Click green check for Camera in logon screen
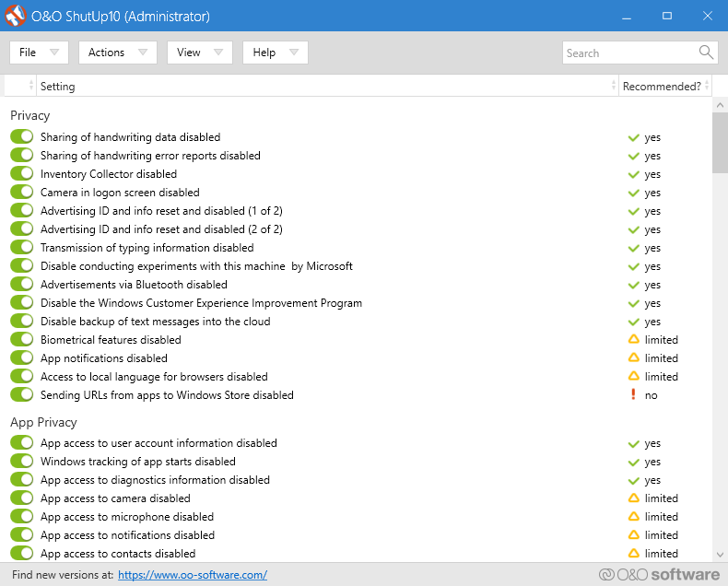 click(x=633, y=193)
